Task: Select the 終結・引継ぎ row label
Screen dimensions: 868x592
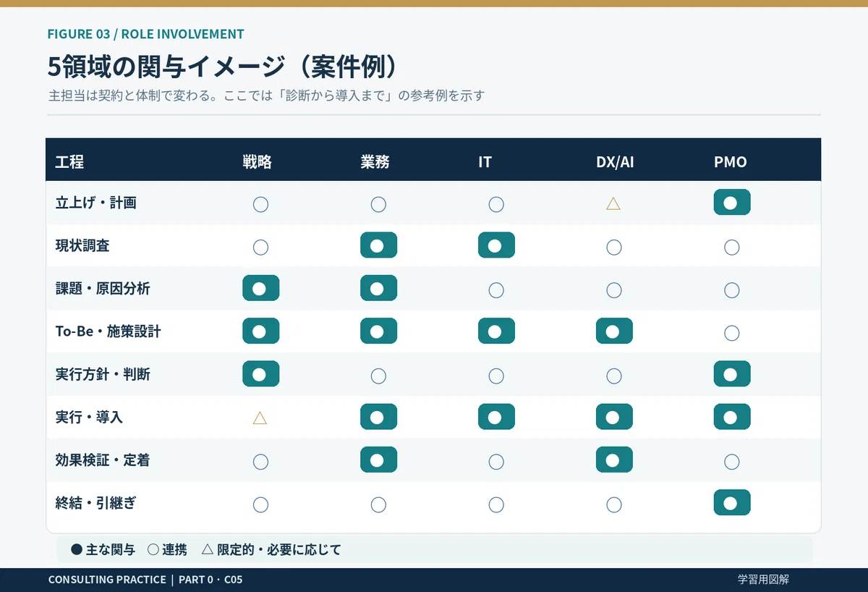Action: (96, 503)
